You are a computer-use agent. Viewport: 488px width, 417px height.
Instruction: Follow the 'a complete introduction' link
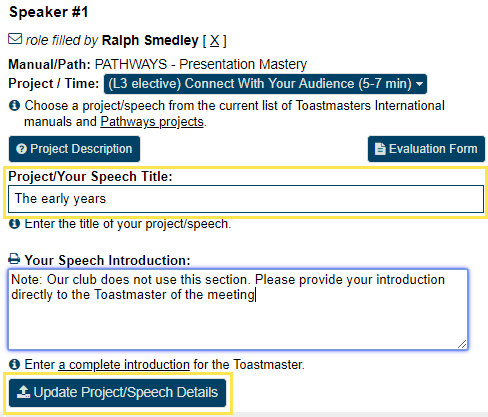(124, 365)
